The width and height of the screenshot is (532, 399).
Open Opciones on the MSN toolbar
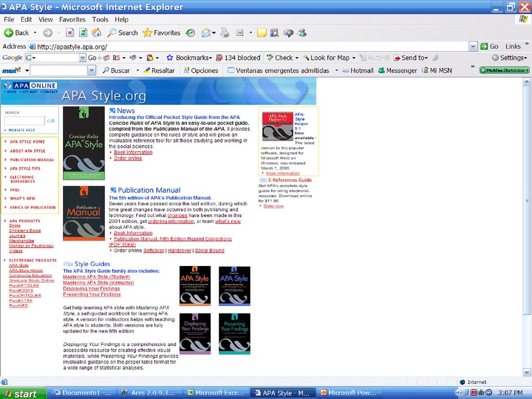pos(201,70)
